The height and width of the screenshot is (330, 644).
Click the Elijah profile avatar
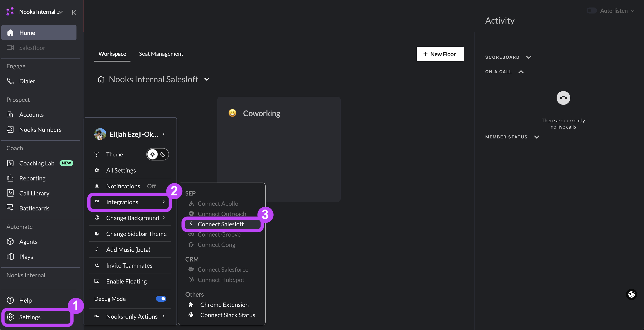(100, 134)
